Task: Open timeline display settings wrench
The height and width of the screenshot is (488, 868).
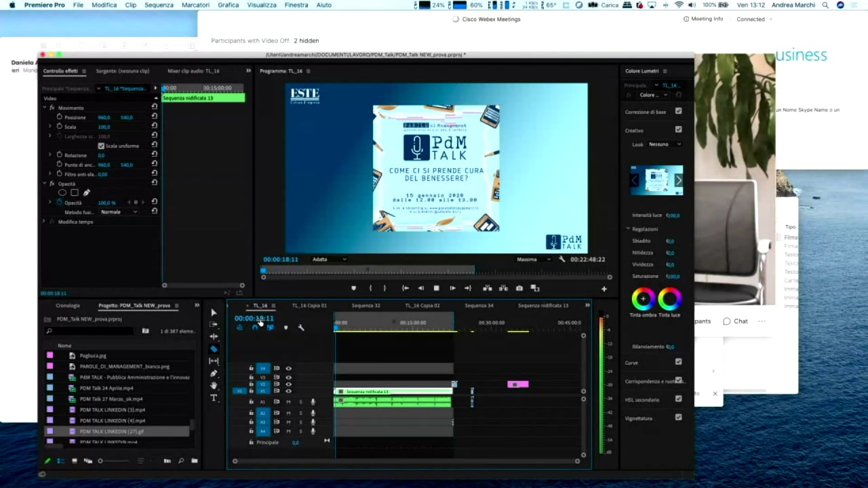Action: 301,327
